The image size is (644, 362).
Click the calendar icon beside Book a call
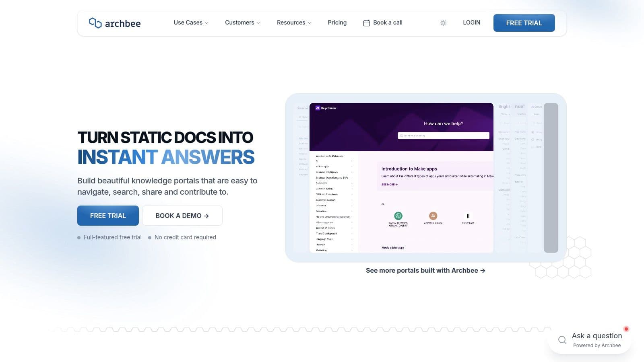pyautogui.click(x=367, y=23)
